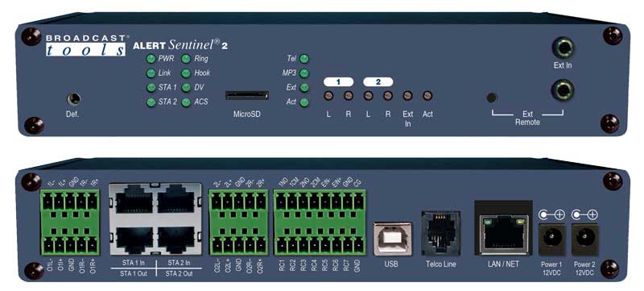Click the RC4 screw terminal
The image size is (644, 291).
[315, 245]
